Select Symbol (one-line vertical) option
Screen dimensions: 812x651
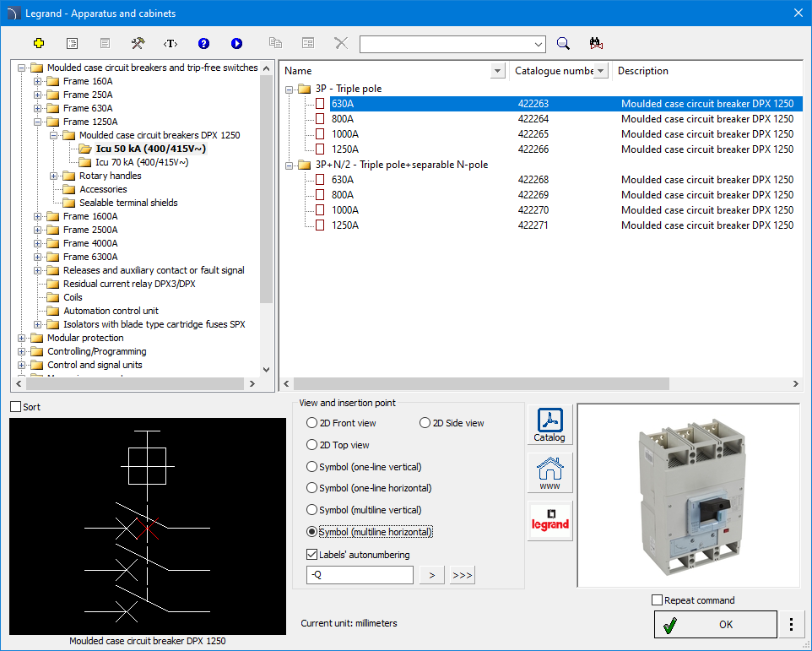pos(311,467)
